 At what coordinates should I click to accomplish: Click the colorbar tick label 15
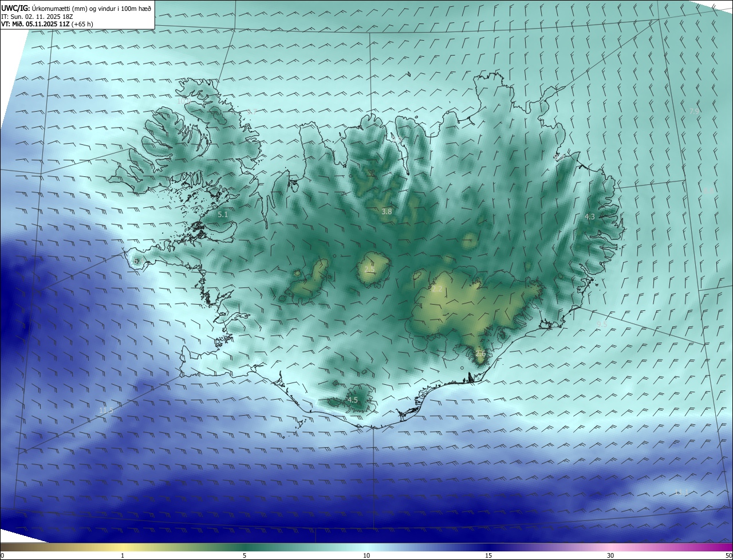488,555
